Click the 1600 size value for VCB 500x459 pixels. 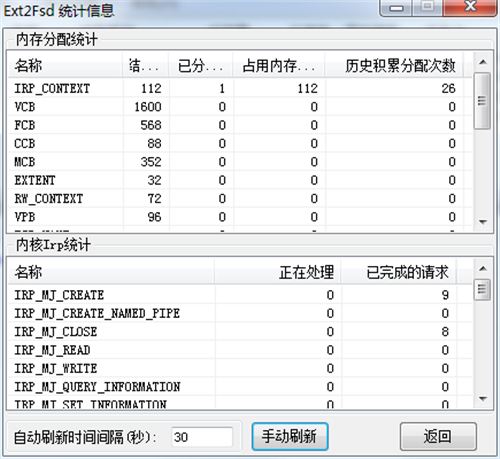coord(148,107)
